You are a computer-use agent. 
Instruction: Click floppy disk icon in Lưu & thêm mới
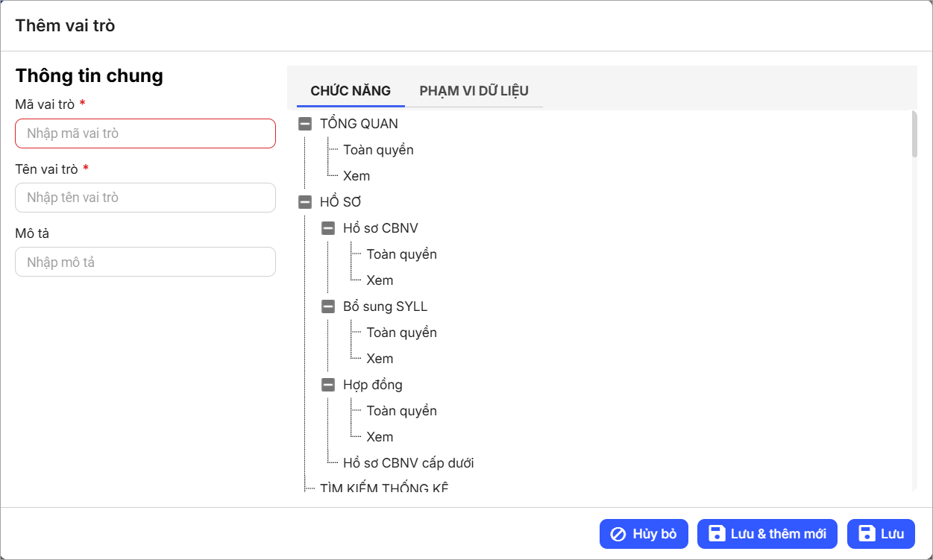click(x=717, y=534)
